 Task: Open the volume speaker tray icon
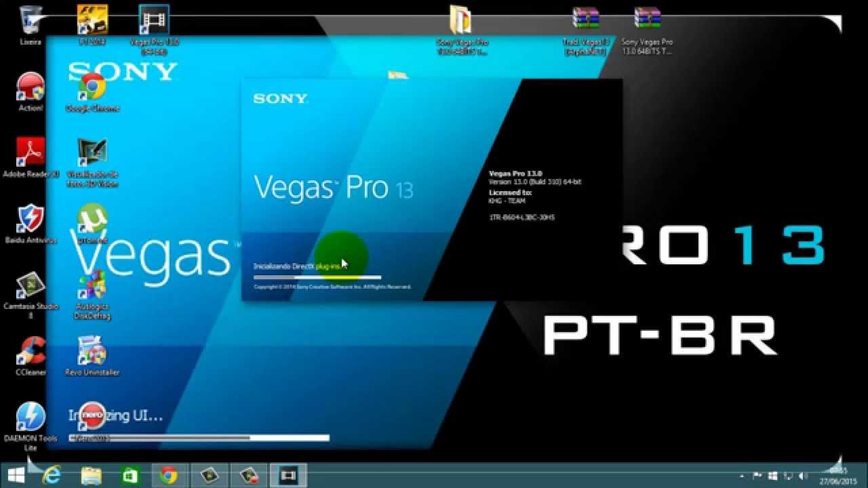point(802,476)
